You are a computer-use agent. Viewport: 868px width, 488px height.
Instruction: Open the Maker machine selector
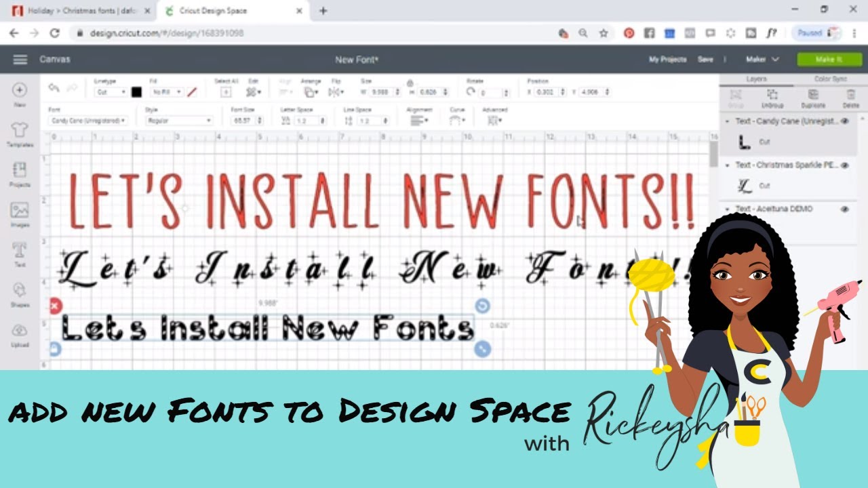(762, 60)
